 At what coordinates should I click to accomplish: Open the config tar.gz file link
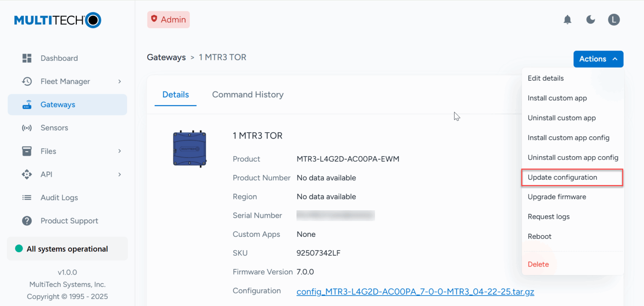(415, 292)
